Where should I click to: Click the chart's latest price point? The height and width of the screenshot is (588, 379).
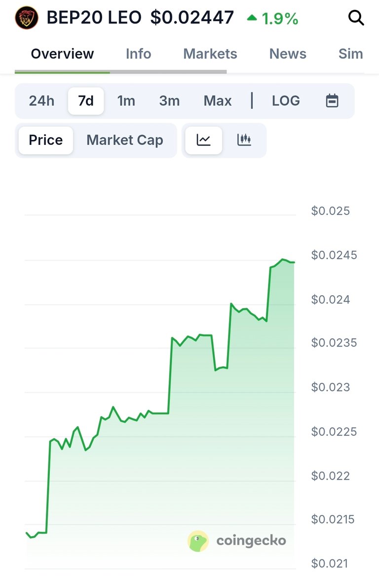point(294,262)
